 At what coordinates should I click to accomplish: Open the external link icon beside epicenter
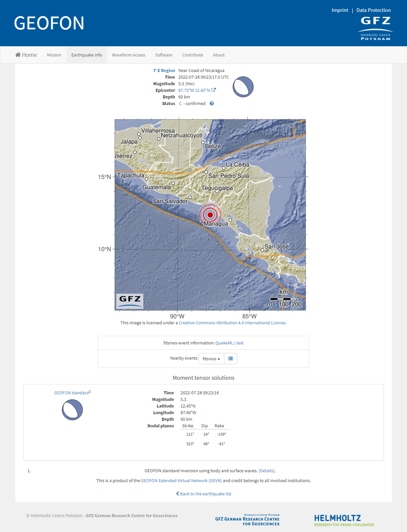pyautogui.click(x=214, y=90)
